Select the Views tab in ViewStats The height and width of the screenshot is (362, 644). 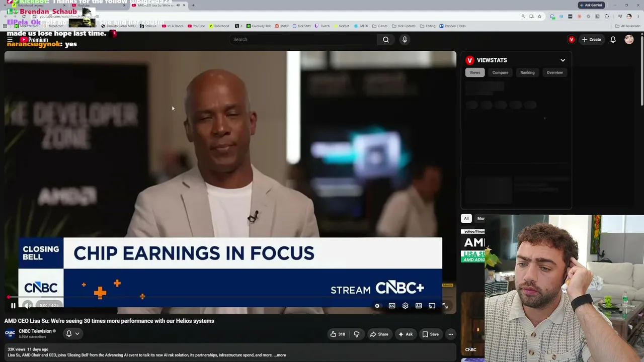pos(475,72)
